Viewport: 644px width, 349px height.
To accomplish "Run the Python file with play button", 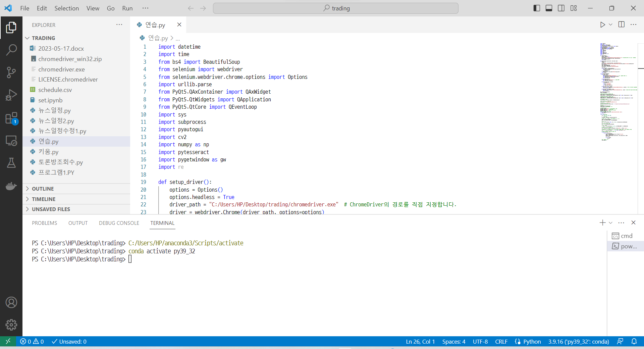I will (602, 25).
